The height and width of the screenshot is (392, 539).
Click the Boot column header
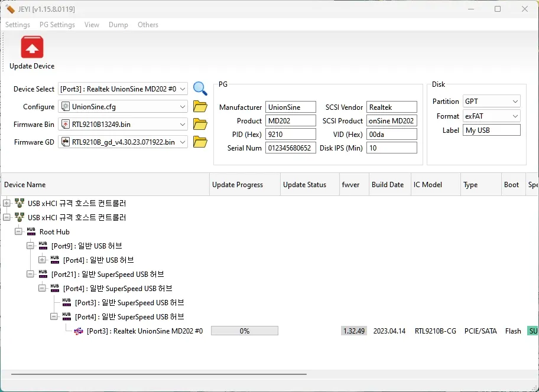(513, 184)
